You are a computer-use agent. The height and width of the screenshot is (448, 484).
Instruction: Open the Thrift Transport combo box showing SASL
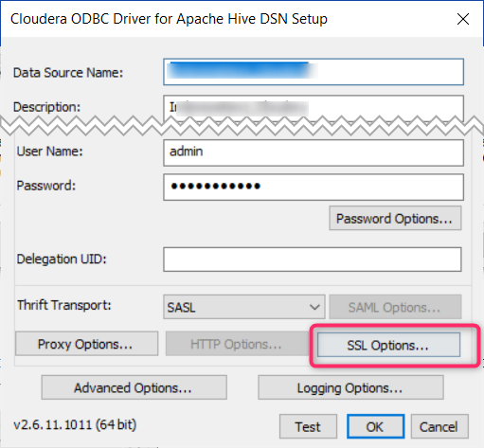coord(243,307)
